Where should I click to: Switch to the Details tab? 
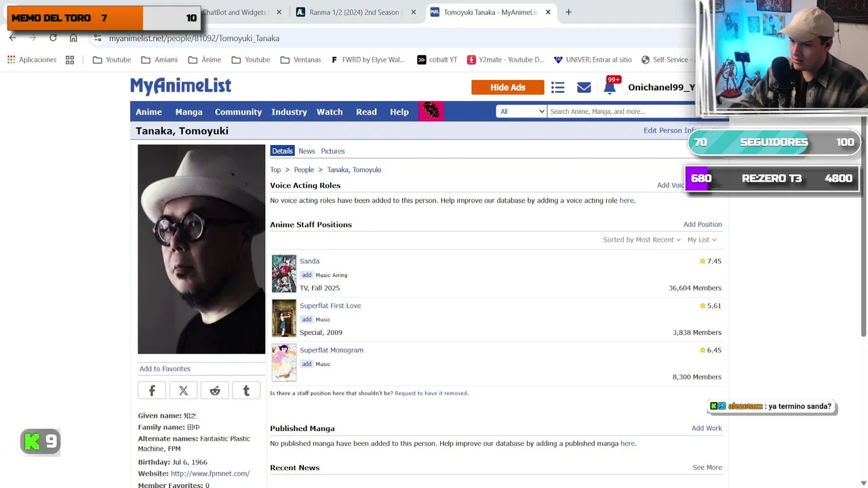282,151
